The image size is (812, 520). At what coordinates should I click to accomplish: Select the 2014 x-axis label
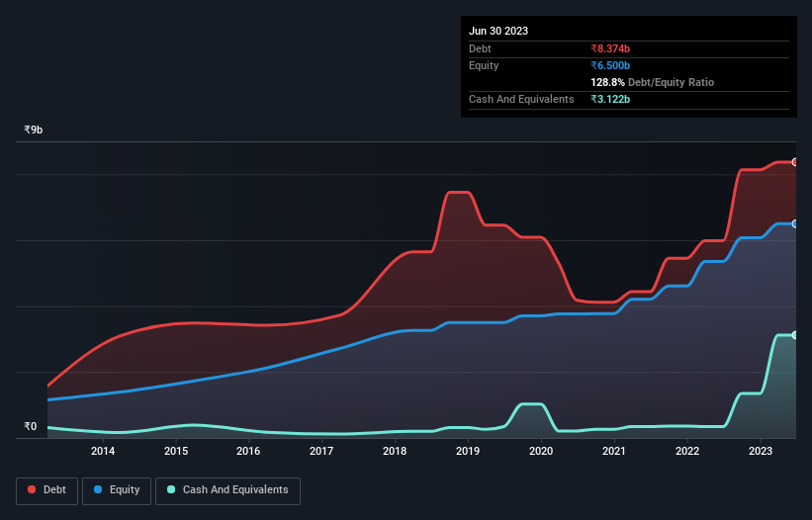tap(103, 451)
